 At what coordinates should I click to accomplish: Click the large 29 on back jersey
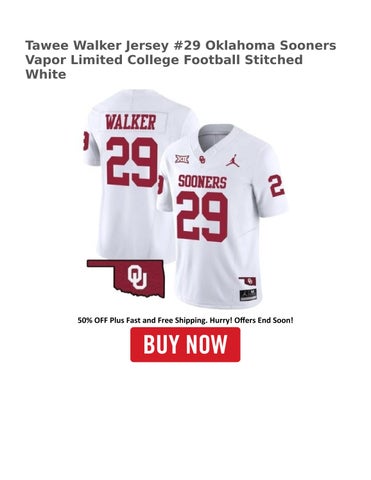point(132,162)
